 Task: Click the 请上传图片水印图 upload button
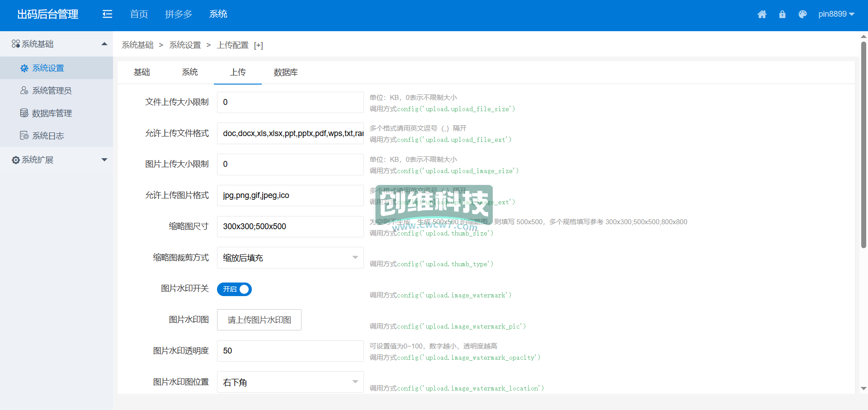[259, 320]
